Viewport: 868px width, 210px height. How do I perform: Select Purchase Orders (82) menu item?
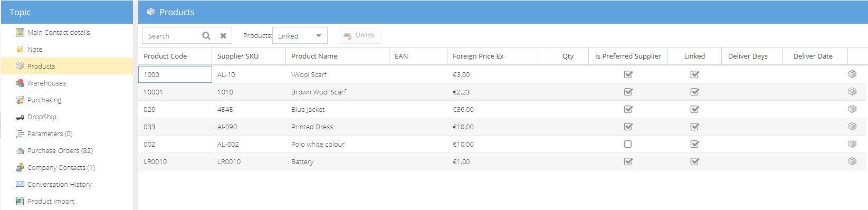(60, 150)
